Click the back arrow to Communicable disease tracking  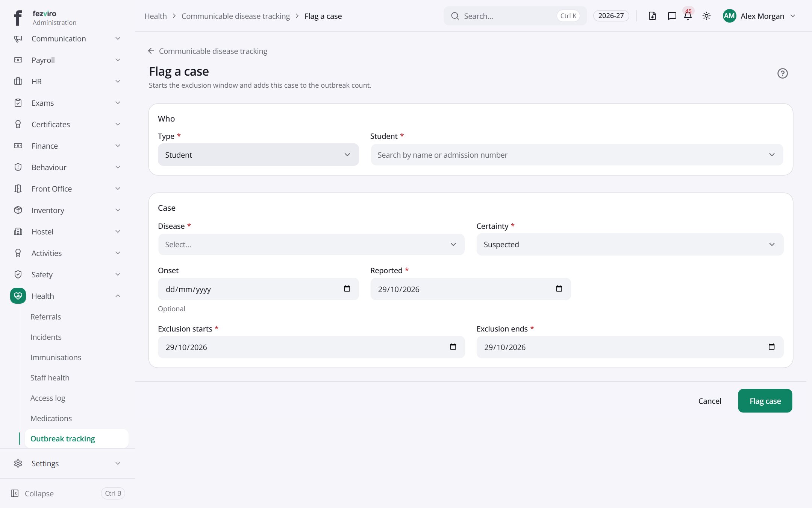point(151,51)
